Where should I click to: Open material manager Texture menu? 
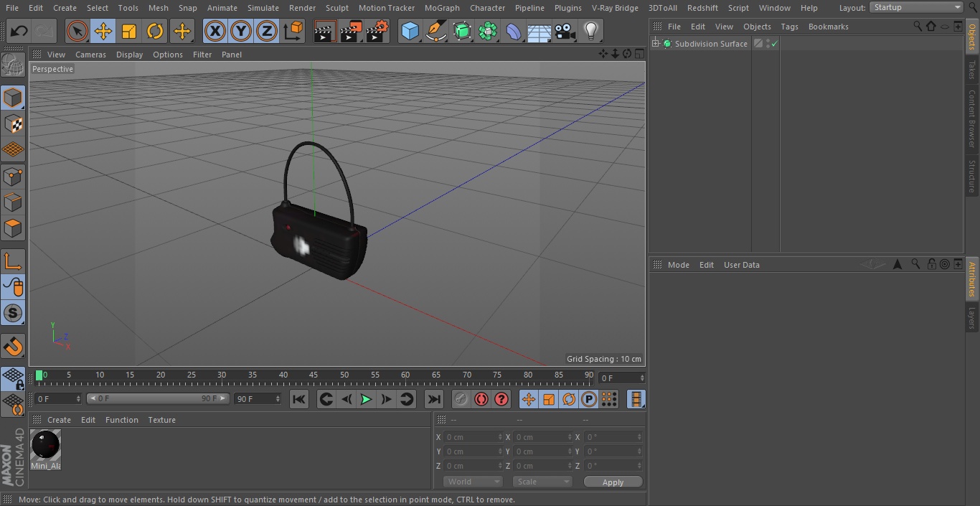click(x=161, y=420)
